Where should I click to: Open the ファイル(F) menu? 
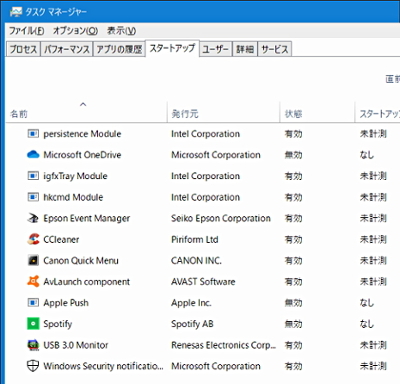coord(26,31)
